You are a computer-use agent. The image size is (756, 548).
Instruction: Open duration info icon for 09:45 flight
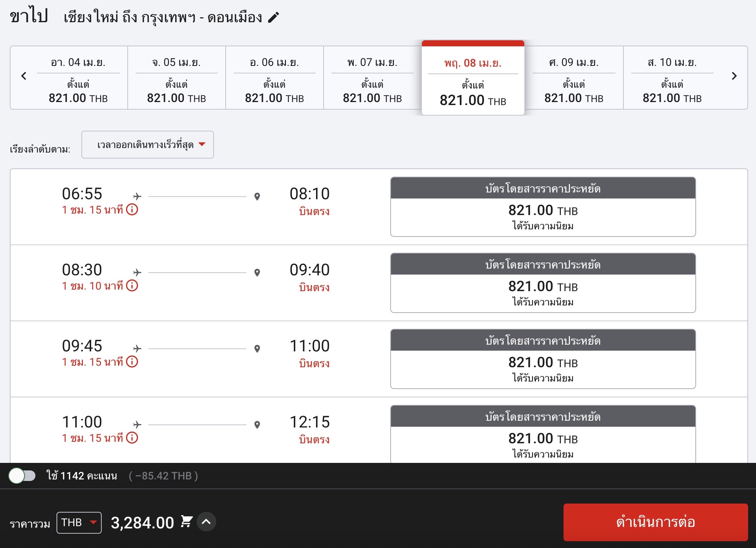click(x=132, y=362)
